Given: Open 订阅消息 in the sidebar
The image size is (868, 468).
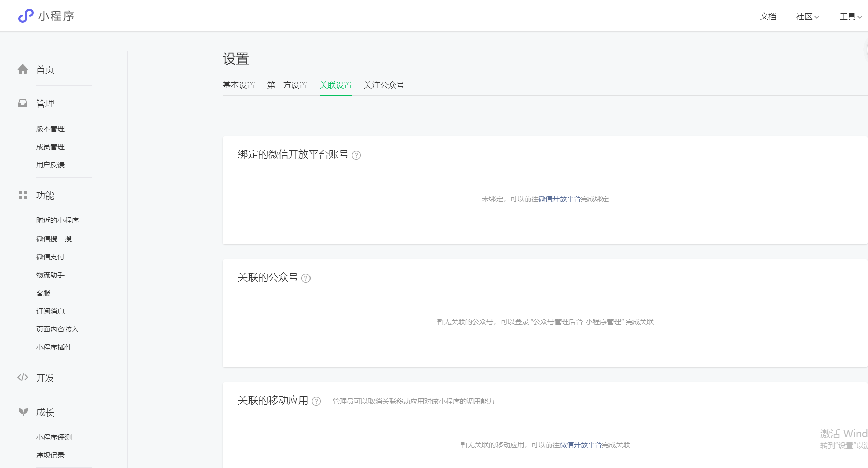Looking at the screenshot, I should (x=50, y=311).
